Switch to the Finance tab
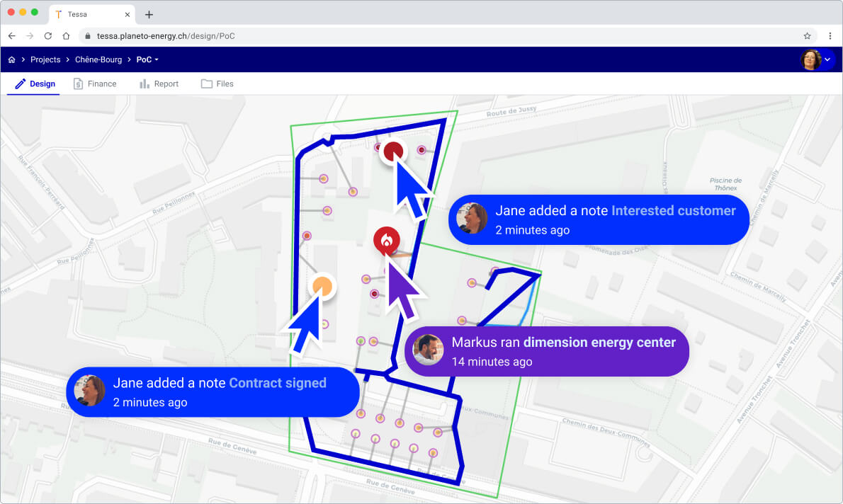 coord(95,84)
